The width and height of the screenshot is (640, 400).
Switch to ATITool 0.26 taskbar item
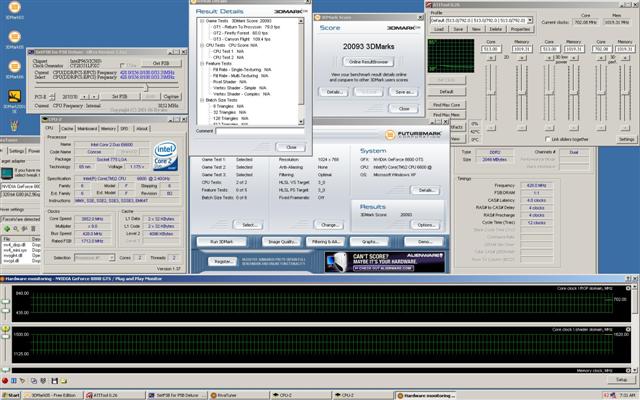tap(114, 395)
